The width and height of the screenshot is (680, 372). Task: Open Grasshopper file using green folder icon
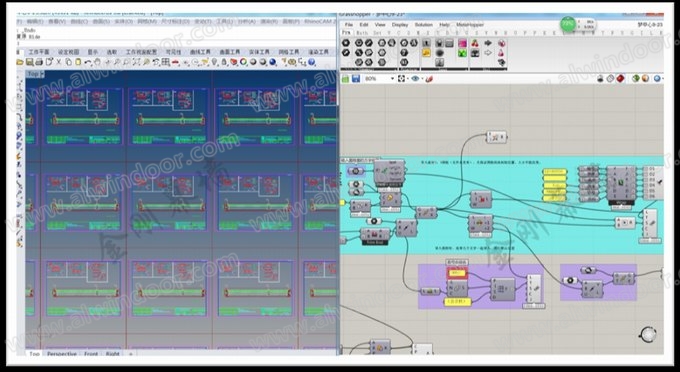(x=346, y=78)
